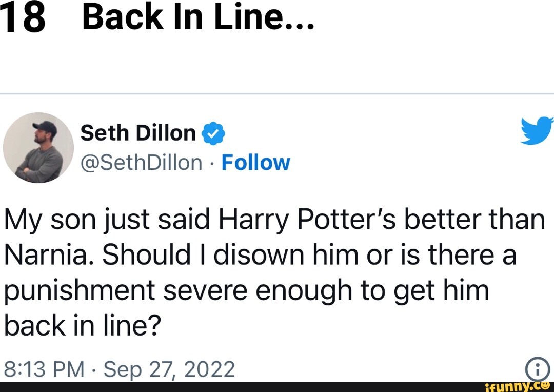Click the word Narnia in the tweet

tap(44, 253)
